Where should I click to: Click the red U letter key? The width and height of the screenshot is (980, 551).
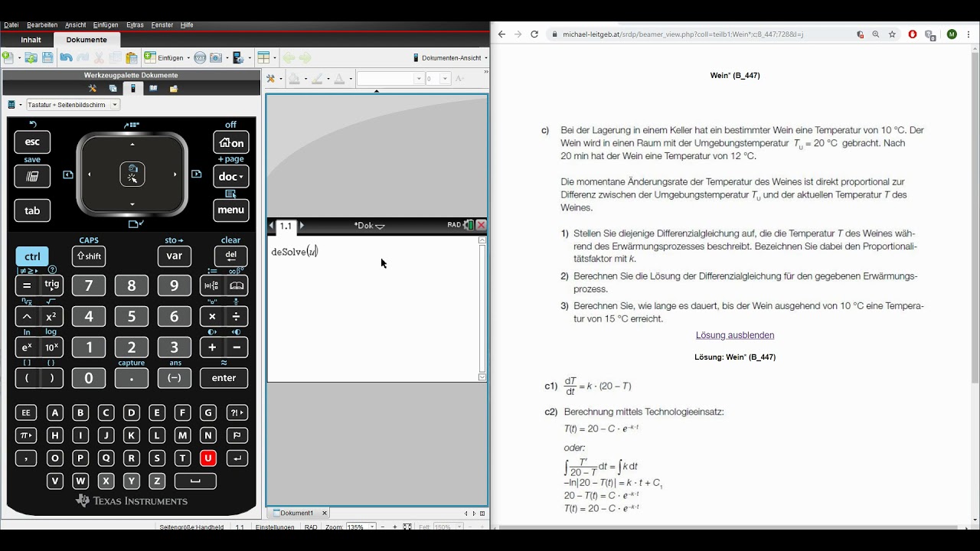coord(207,458)
